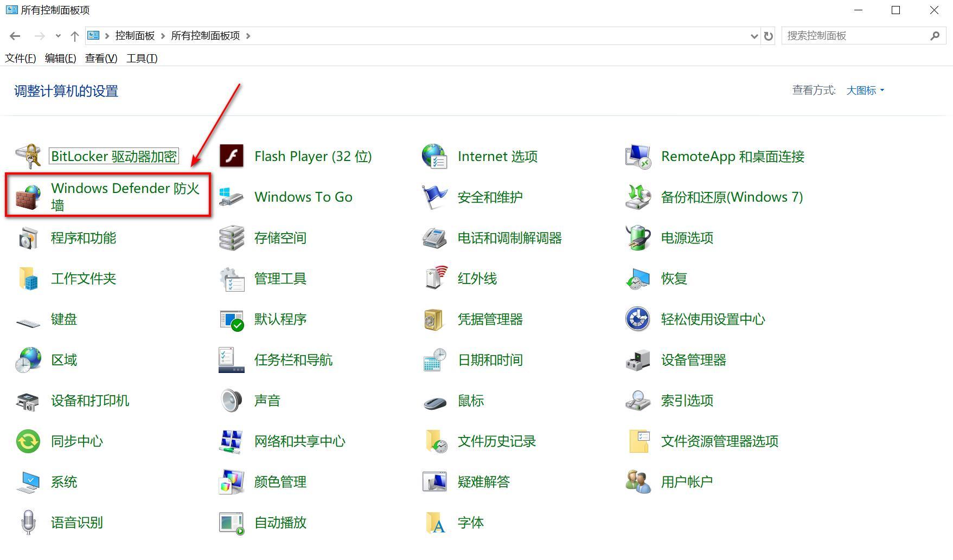Open 日期和时间 settings
The image size is (953, 560).
click(x=490, y=359)
